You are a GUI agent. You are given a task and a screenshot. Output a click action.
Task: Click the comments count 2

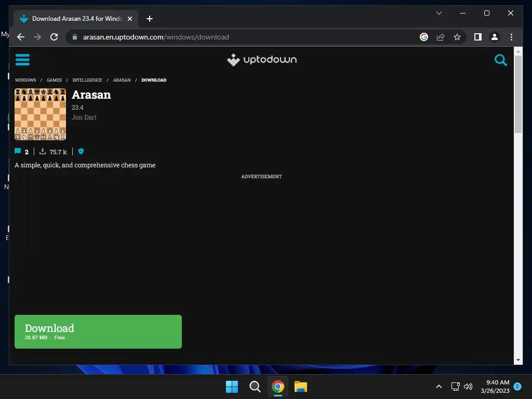pyautogui.click(x=26, y=152)
